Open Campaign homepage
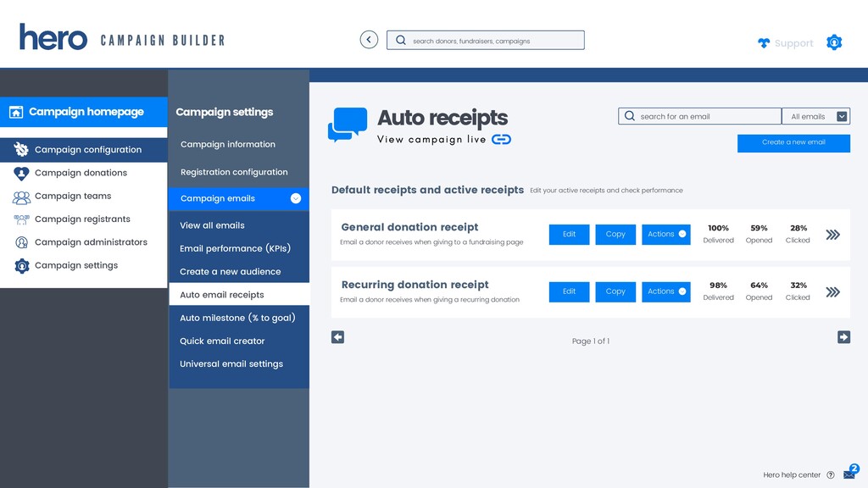 84,113
